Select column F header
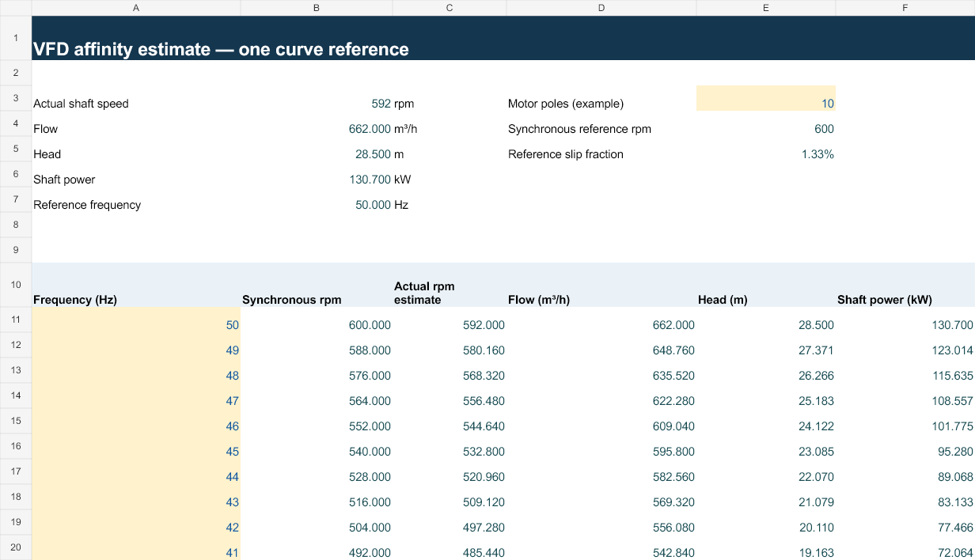 [905, 8]
